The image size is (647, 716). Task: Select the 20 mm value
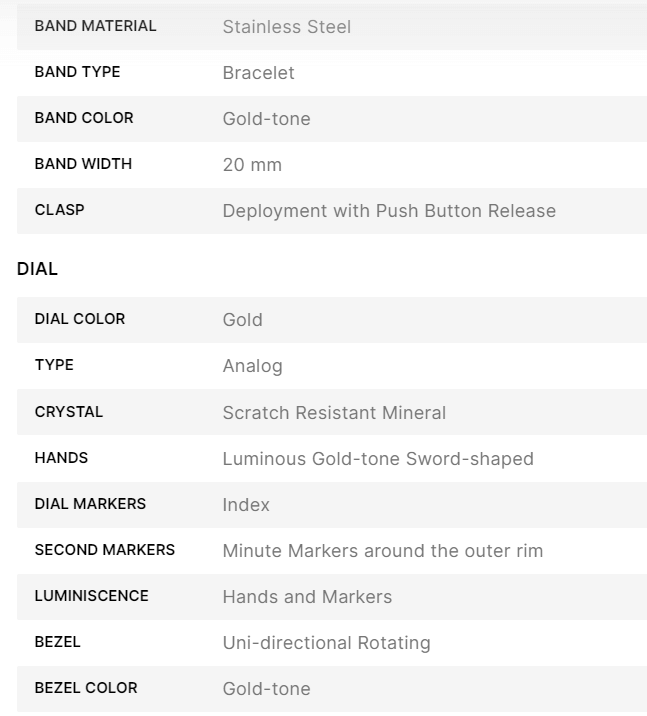[x=252, y=165]
